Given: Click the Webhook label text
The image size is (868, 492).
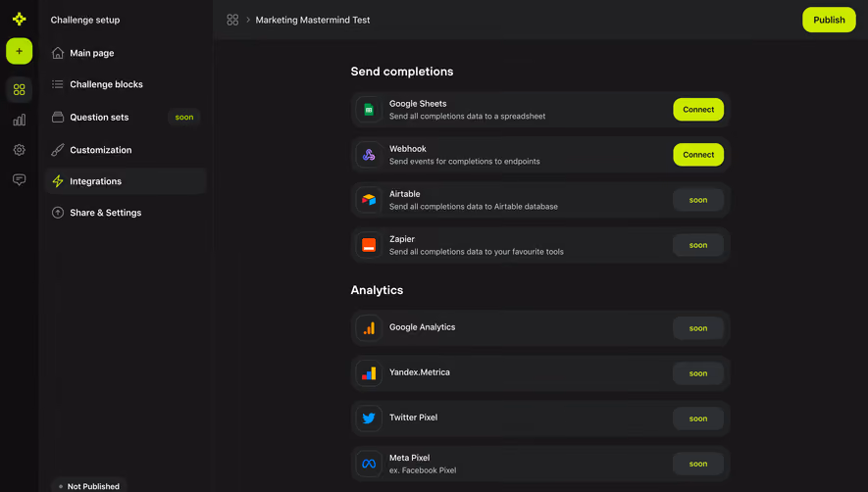Looking at the screenshot, I should [408, 149].
